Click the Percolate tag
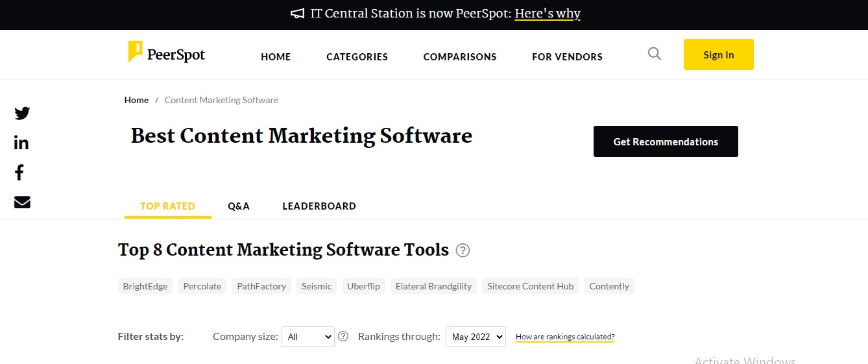Viewport: 868px width, 364px height. click(202, 286)
